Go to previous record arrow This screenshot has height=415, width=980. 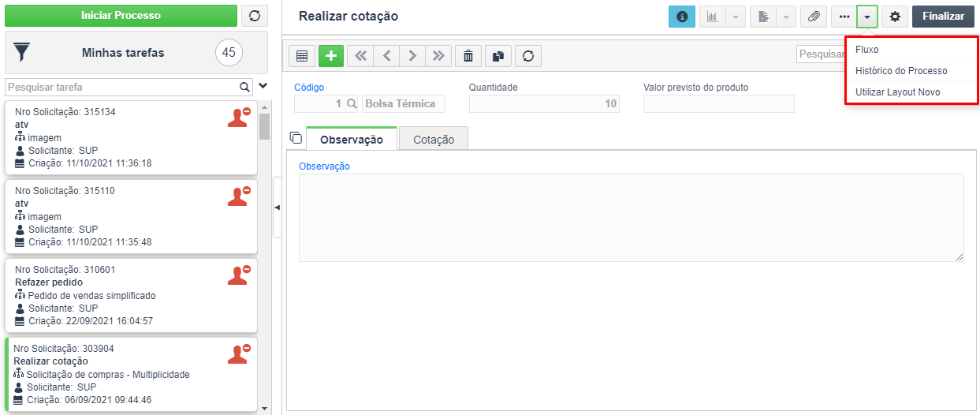(x=386, y=55)
